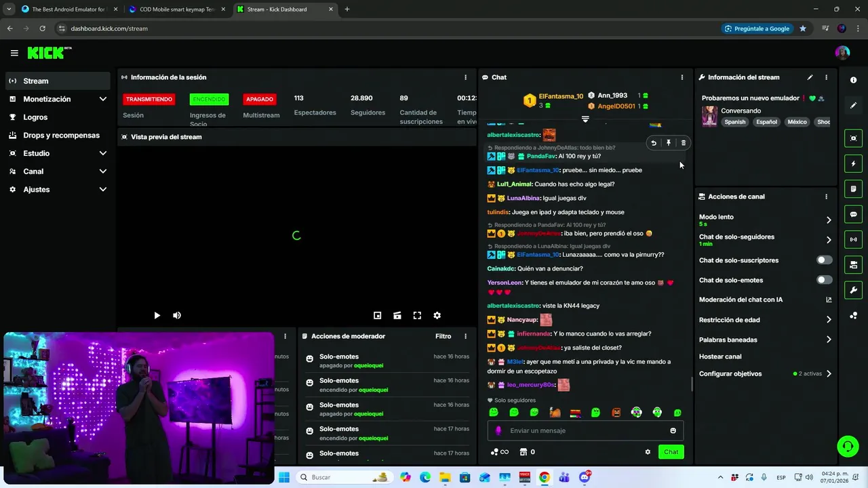
Task: Open Moderación del chat con IA link
Action: [765, 300]
